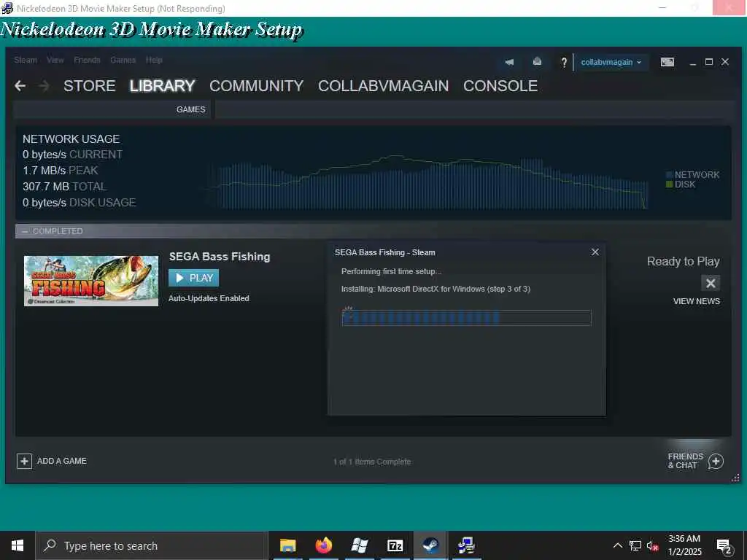This screenshot has width=747, height=560.
Task: Maximize the Steam window
Action: (709, 62)
